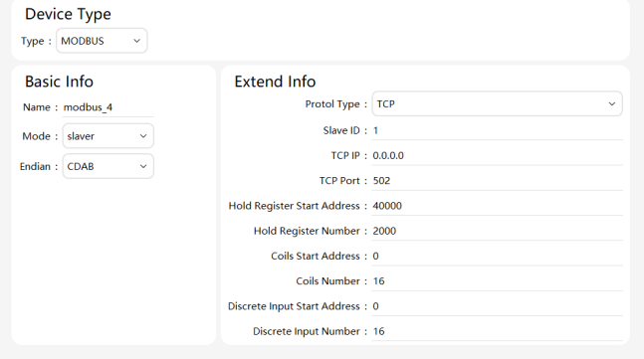This screenshot has width=644, height=359.
Task: Click the TCP Port label text
Action: 339,181
